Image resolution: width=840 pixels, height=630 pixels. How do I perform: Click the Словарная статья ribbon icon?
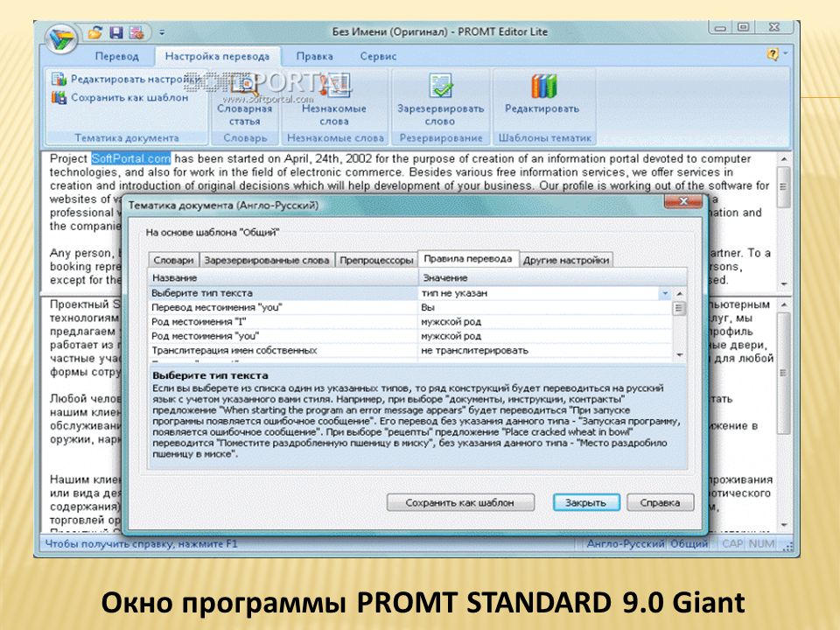245,100
